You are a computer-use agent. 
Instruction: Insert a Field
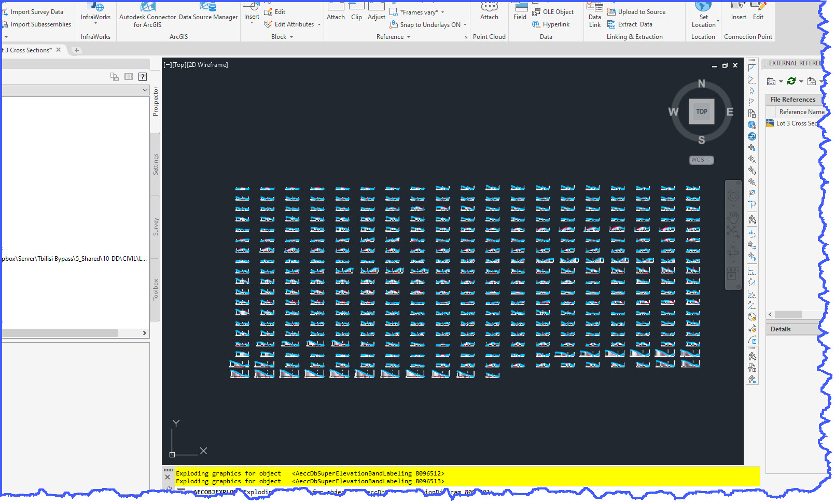pos(519,13)
